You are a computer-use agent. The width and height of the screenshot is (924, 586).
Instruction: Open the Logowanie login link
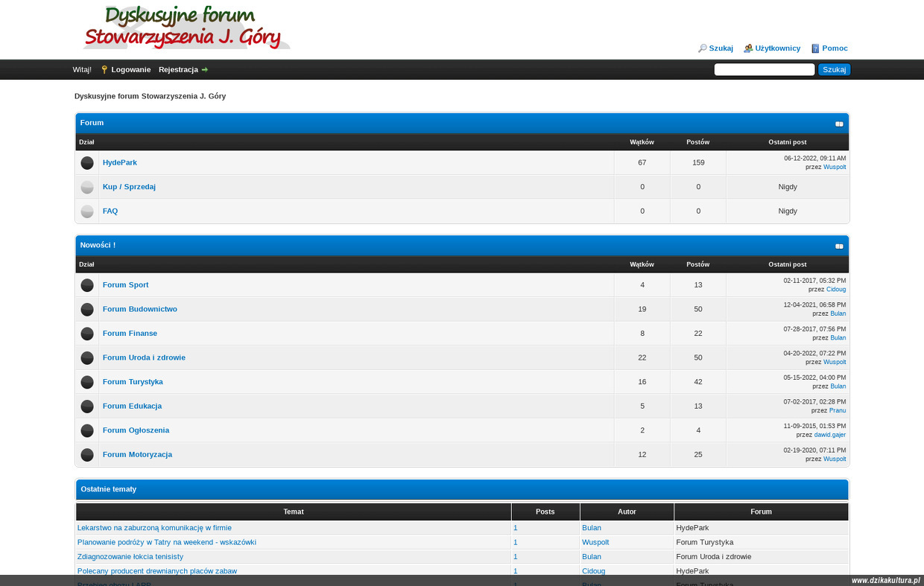tap(131, 70)
